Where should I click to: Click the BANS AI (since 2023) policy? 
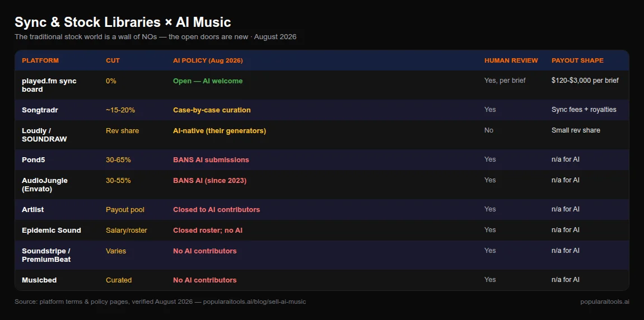(x=210, y=180)
